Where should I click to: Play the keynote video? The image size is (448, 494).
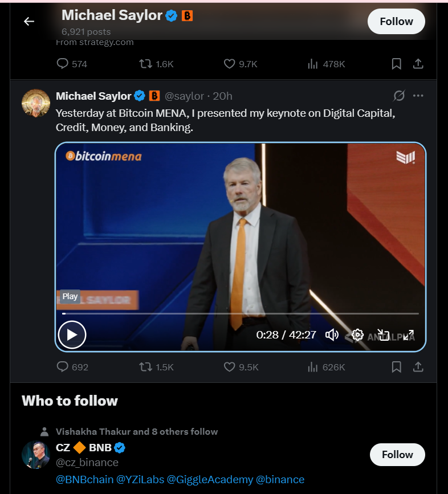(72, 334)
